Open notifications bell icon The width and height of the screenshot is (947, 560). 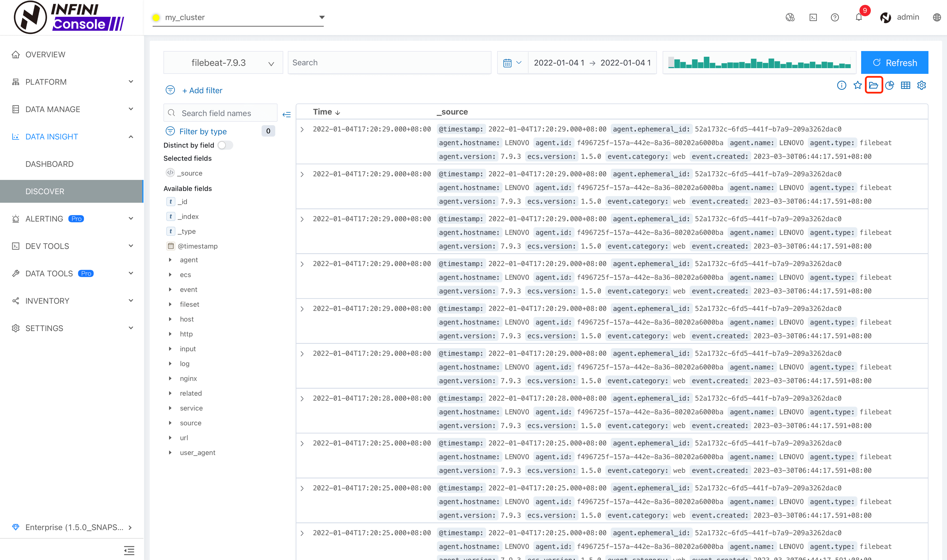859,17
